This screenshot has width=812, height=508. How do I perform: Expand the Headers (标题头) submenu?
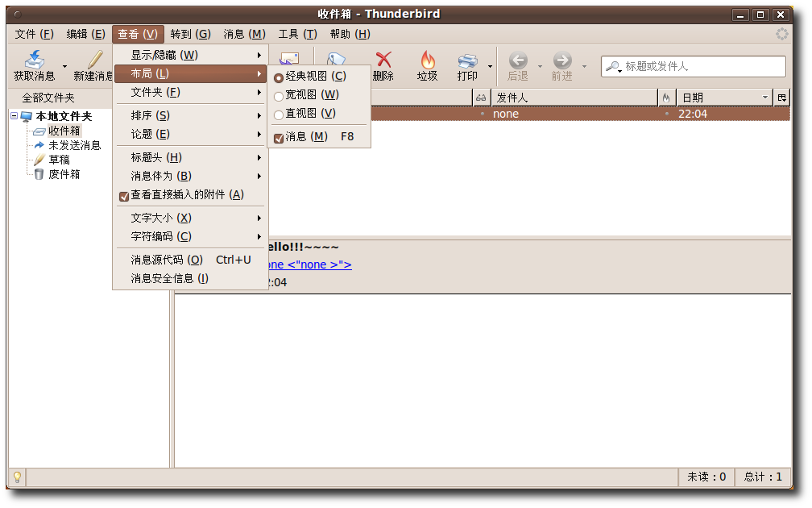coord(190,157)
